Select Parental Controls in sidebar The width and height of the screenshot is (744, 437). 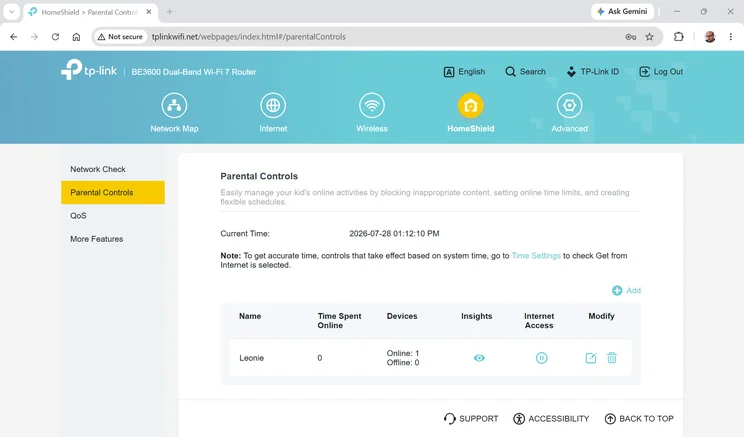pos(113,192)
